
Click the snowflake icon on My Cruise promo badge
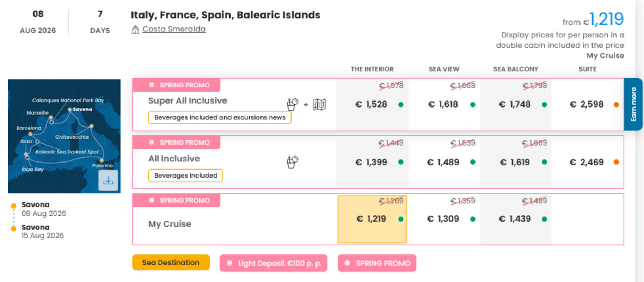click(x=152, y=200)
